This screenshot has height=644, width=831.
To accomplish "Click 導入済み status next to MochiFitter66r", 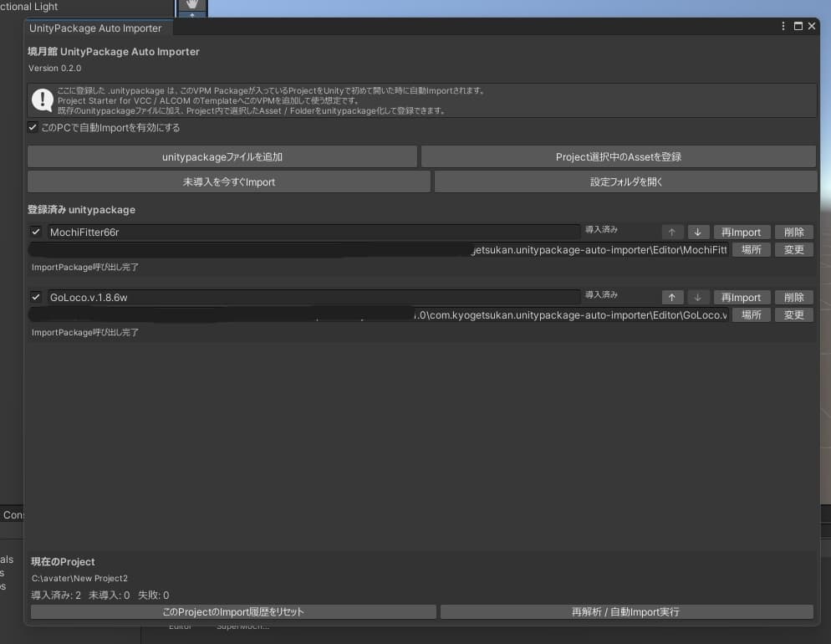I will (601, 229).
